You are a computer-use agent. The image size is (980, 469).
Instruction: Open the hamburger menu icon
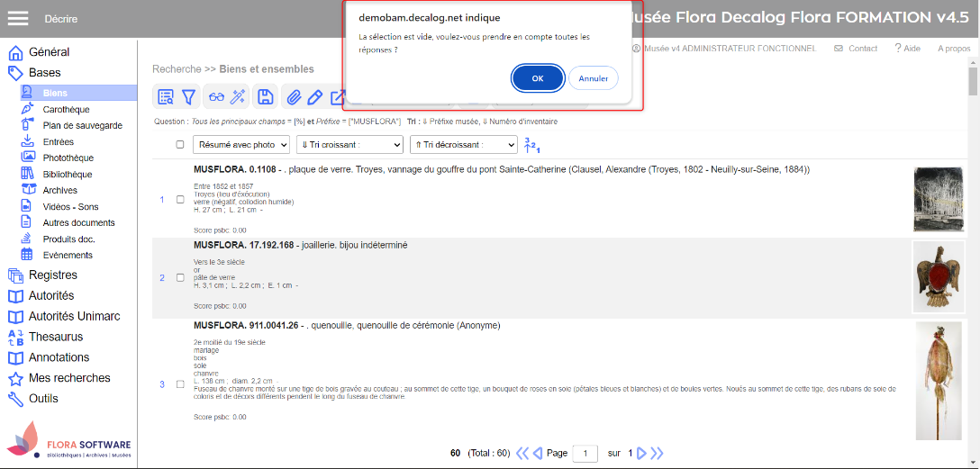pos(18,19)
